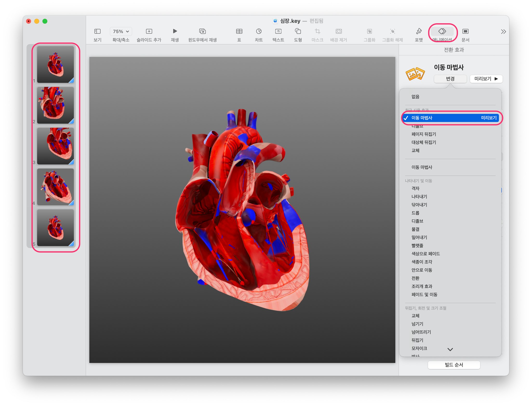Image resolution: width=532 pixels, height=406 pixels.
Task: Choose None (없음) in transition list
Action: [x=415, y=97]
